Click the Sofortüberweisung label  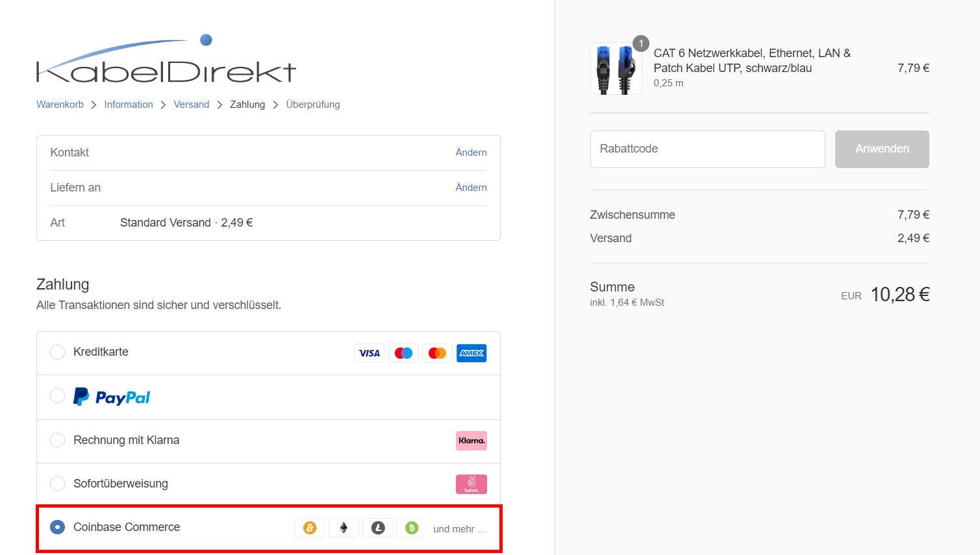121,484
